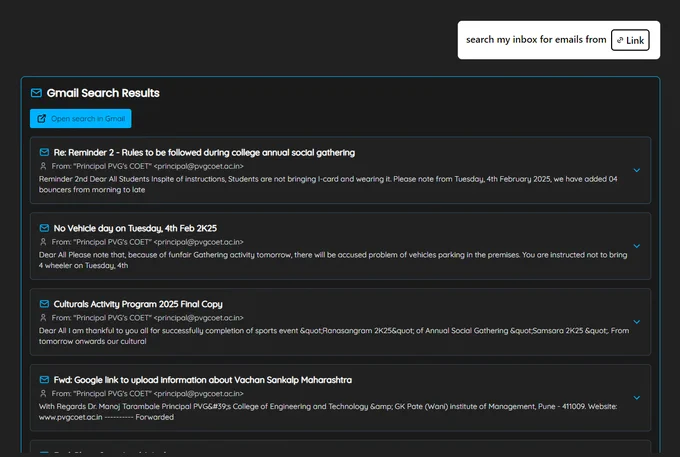
Task: Click person icon under No Vehicle day subject
Action: point(43,242)
